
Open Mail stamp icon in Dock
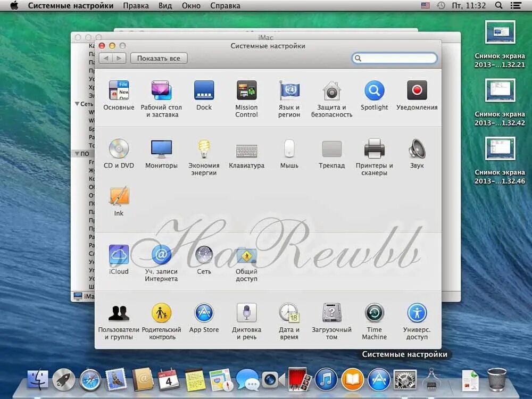click(116, 379)
